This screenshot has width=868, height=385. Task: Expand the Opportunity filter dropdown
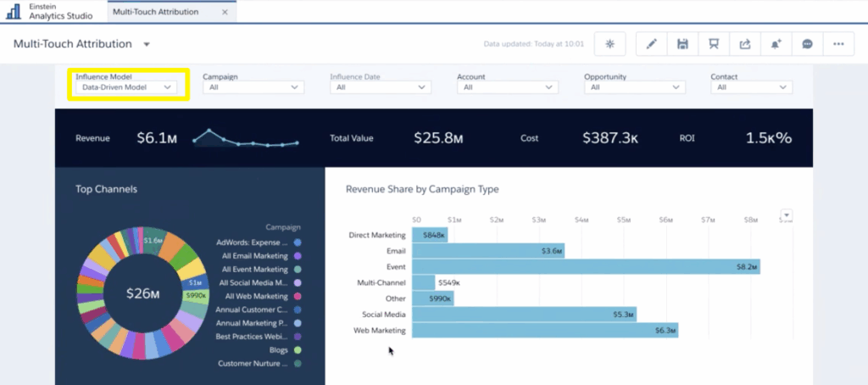[634, 87]
